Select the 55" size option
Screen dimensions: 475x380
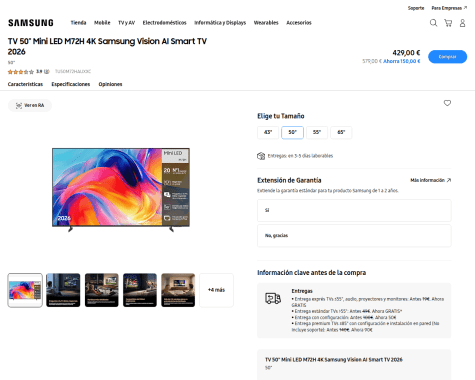pyautogui.click(x=317, y=132)
